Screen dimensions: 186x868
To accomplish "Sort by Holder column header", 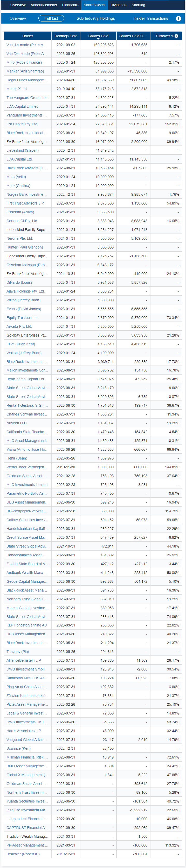I will pyautogui.click(x=28, y=36).
